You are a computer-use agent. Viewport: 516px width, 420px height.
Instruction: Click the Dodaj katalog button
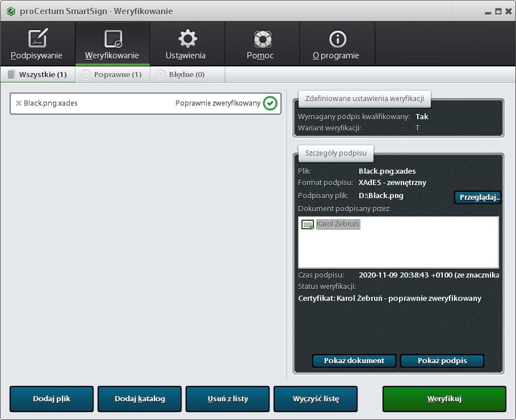pos(140,399)
